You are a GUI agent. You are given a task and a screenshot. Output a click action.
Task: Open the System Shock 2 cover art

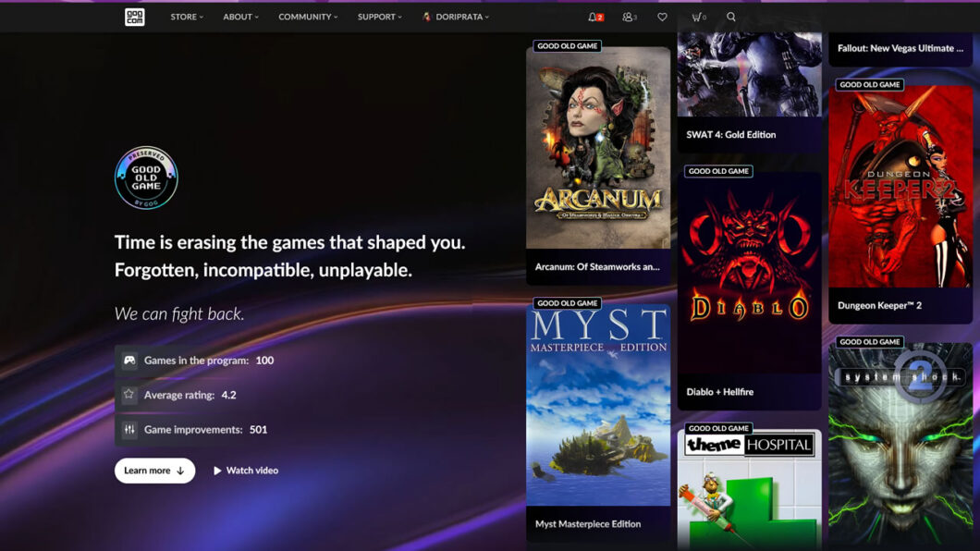point(900,446)
